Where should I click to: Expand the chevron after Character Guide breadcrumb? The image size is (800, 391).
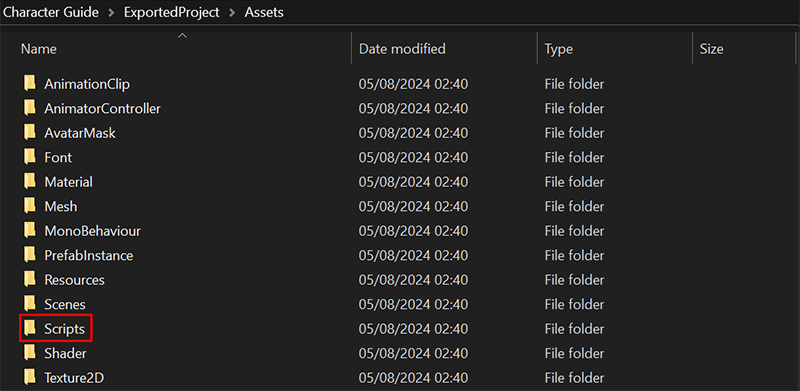coord(111,13)
